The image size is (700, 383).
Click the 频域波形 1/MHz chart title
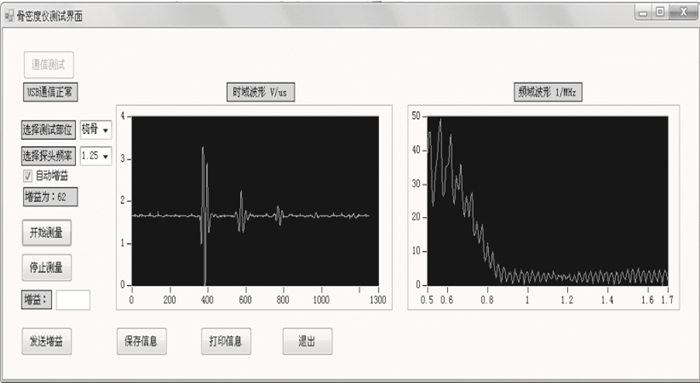(x=548, y=92)
